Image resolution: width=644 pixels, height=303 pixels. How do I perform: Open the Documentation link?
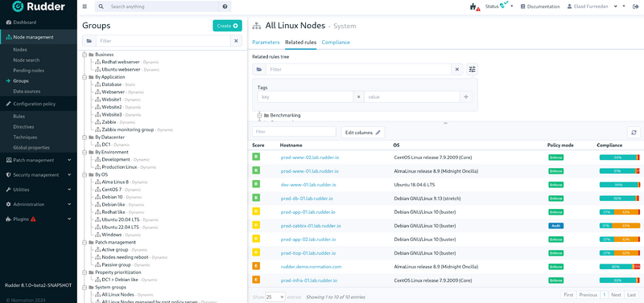pos(539,6)
